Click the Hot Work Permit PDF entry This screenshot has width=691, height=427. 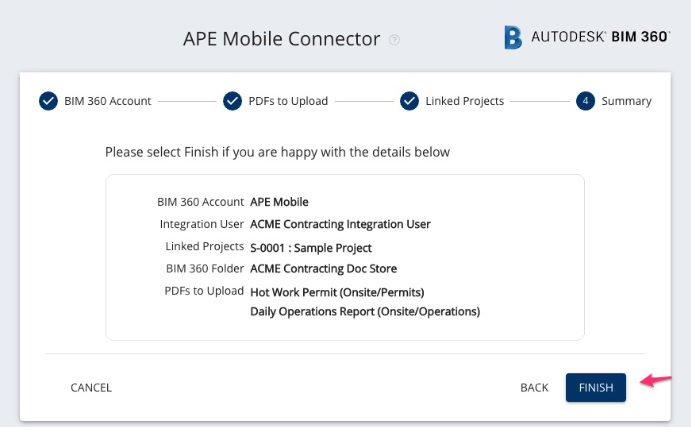tap(337, 292)
